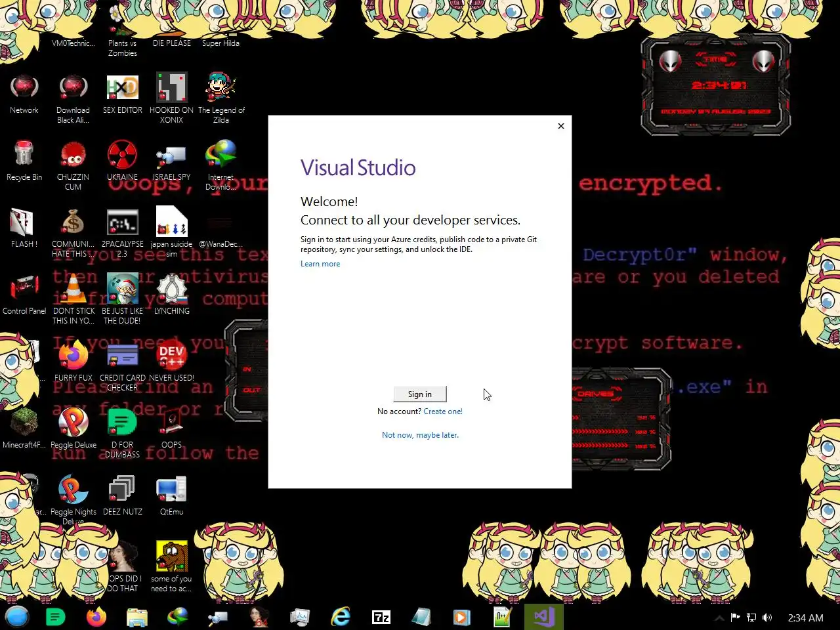Select the some of you need to ac... icon
The image size is (840, 630).
coord(172,567)
